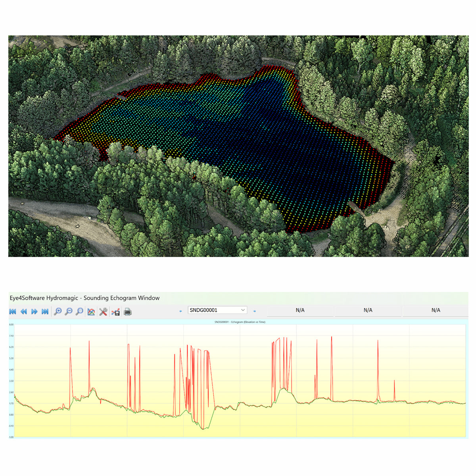Open the chart display options icon

[91, 312]
